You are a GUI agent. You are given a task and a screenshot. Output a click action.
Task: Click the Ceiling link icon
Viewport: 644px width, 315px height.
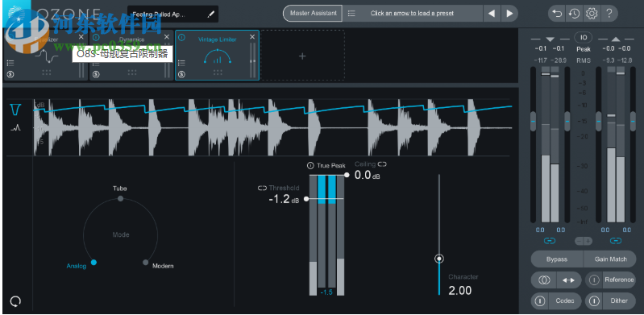382,164
